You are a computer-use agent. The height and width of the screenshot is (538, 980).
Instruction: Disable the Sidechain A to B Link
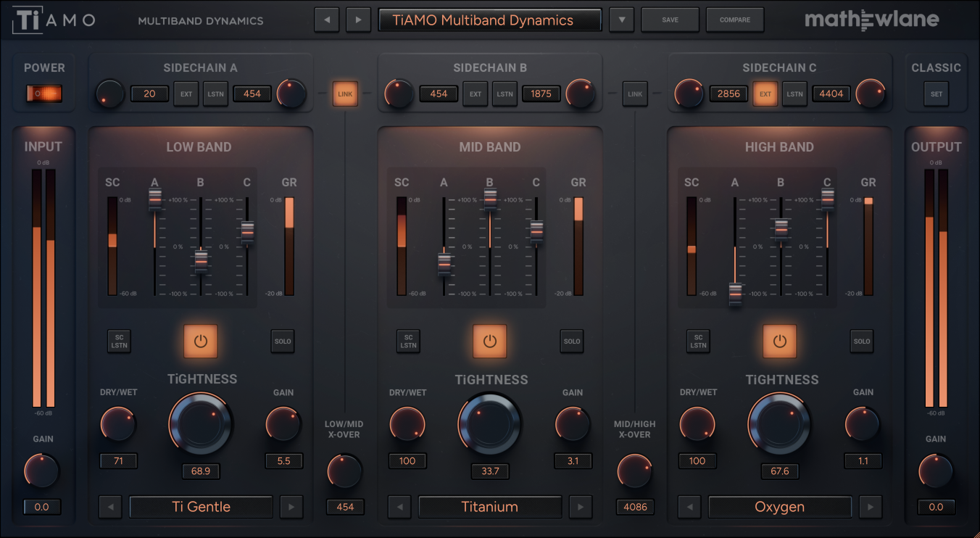[345, 94]
